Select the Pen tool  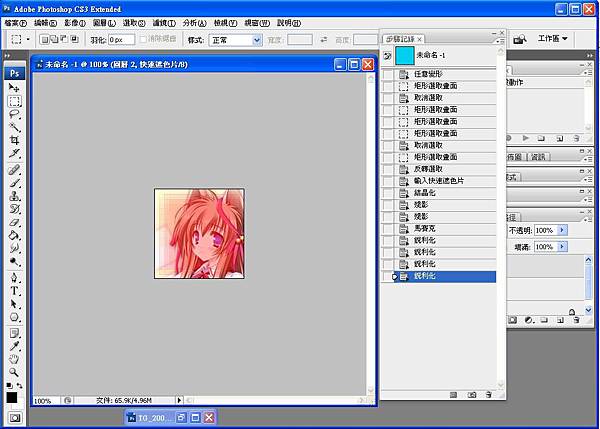coord(15,278)
